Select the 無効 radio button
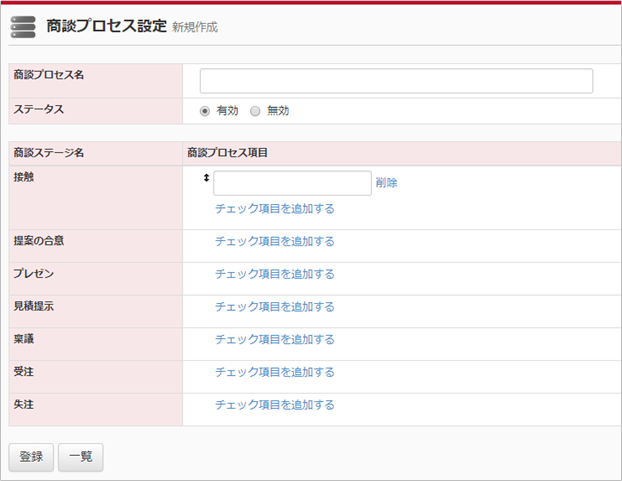Screen dimensions: 622x481 pos(255,111)
